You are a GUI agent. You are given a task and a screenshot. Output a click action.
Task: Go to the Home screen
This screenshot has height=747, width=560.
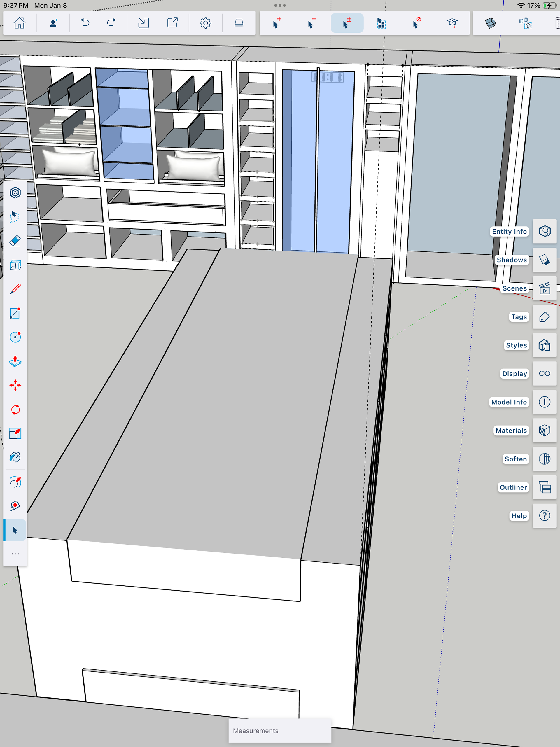[x=19, y=23]
